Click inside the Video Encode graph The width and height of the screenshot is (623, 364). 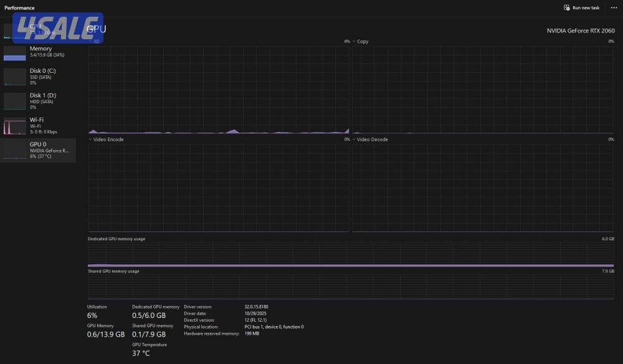click(219, 187)
